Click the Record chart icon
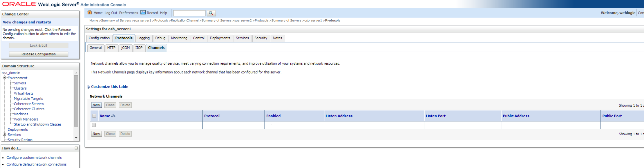Image resolution: width=644 pixels, height=168 pixels. point(143,12)
